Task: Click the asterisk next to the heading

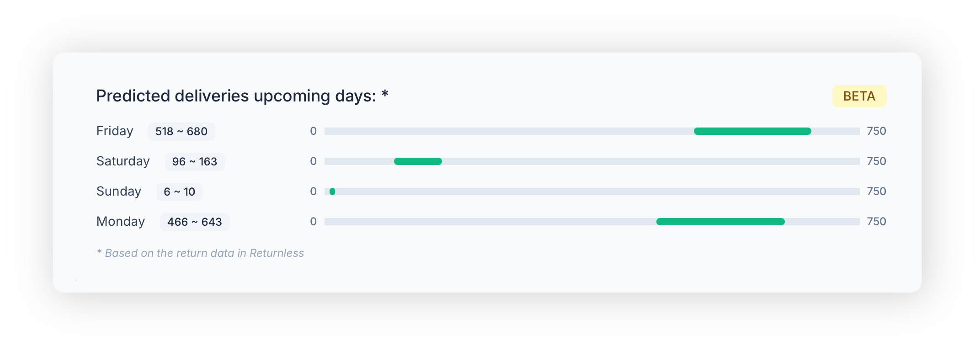Action: [x=385, y=95]
